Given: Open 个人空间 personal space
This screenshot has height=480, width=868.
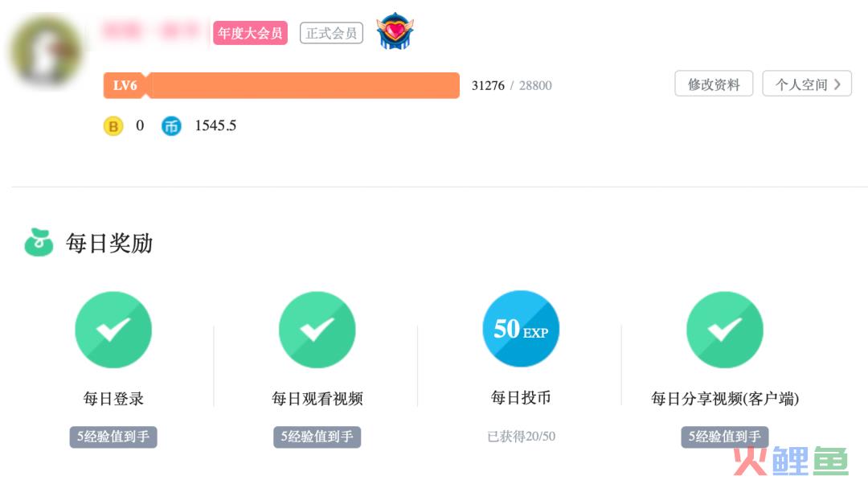Looking at the screenshot, I should [x=807, y=84].
